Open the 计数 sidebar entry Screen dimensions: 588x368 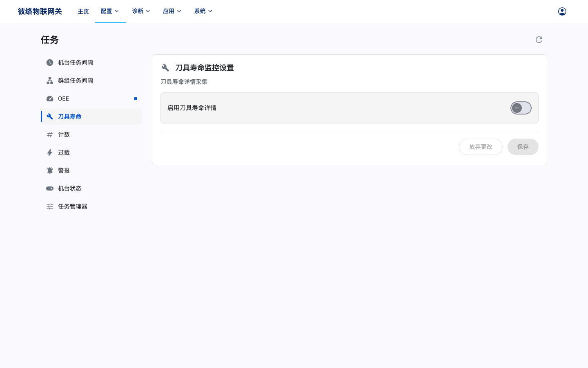[x=91, y=135]
